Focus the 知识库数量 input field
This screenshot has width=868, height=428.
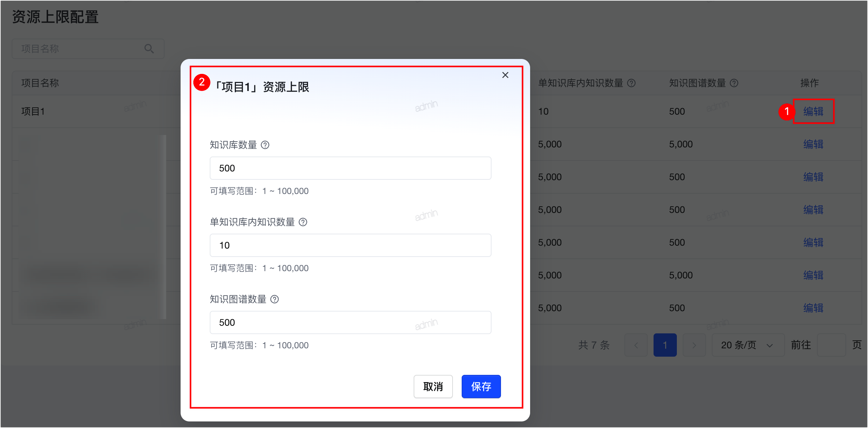click(350, 168)
